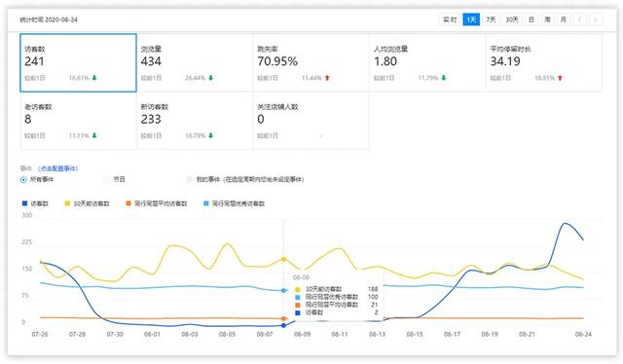Image resolution: width=623 pixels, height=364 pixels.
Task: Select the 跳失率 70.95% metric card
Action: tap(311, 63)
